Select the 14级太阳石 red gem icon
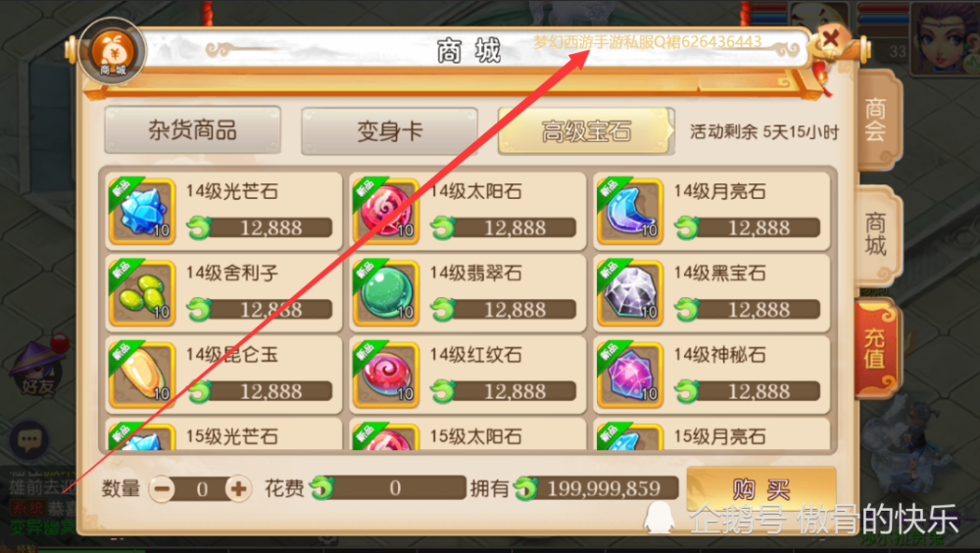 [x=385, y=211]
